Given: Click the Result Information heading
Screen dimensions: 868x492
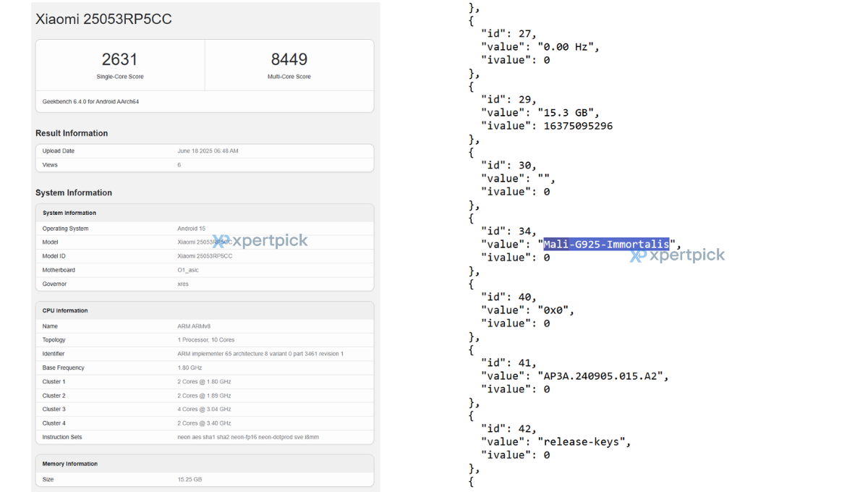Looking at the screenshot, I should pyautogui.click(x=72, y=133).
